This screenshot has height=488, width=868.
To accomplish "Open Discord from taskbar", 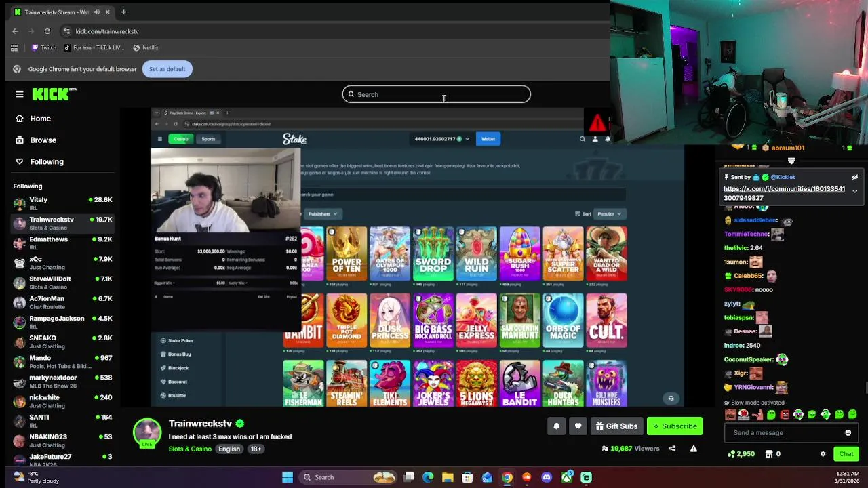I will coord(547,477).
